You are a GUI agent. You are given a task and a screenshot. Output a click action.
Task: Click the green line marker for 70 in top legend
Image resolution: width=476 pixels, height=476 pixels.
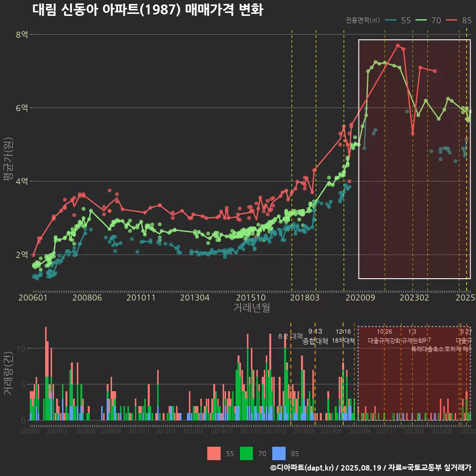(x=421, y=20)
